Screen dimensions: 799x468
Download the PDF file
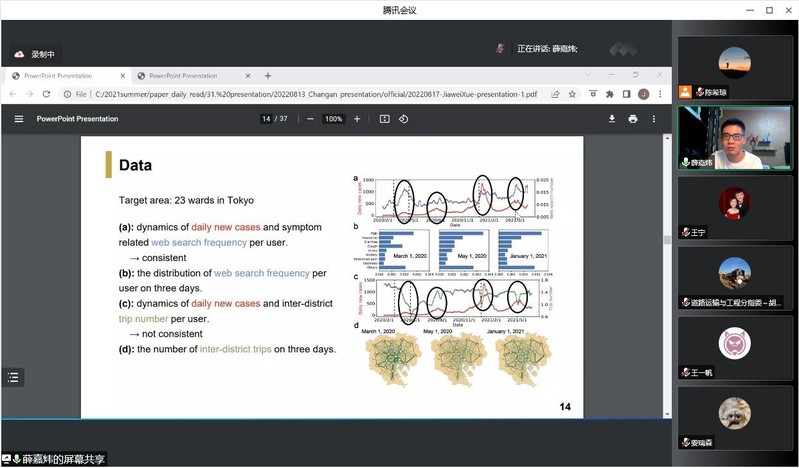pyautogui.click(x=612, y=118)
